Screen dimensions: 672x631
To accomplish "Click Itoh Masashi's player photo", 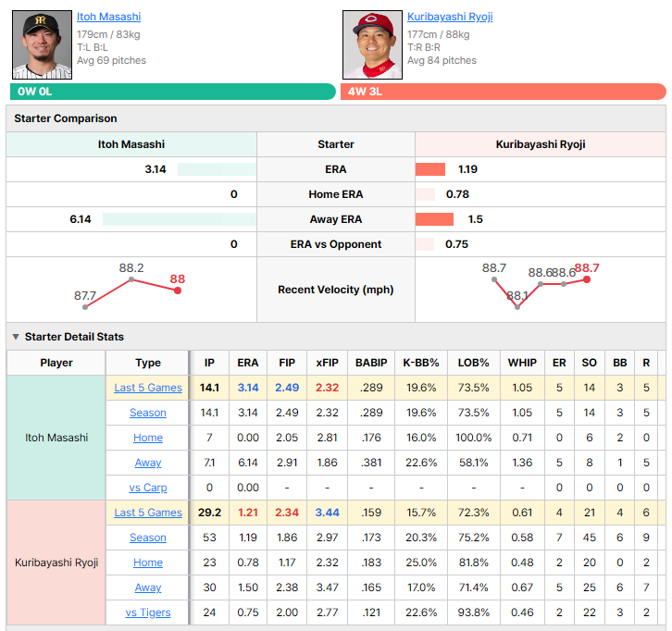I will 42,45.
